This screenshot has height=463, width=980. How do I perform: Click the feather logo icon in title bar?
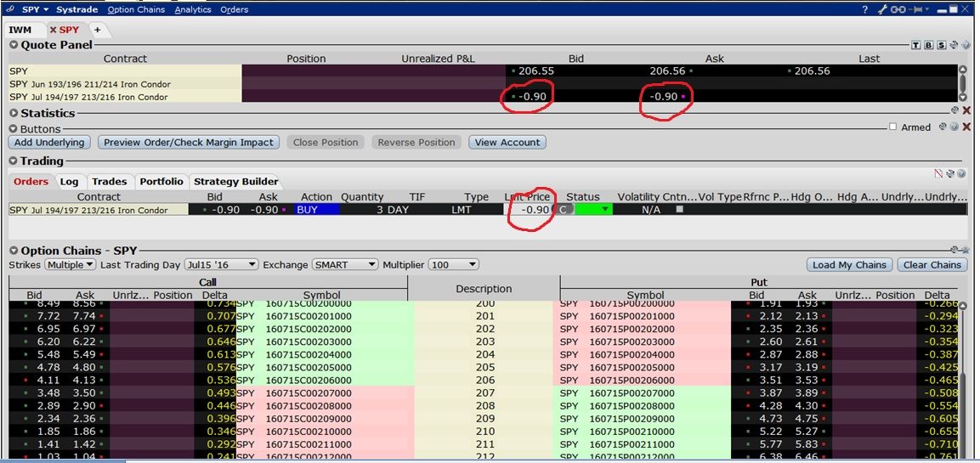point(11,9)
